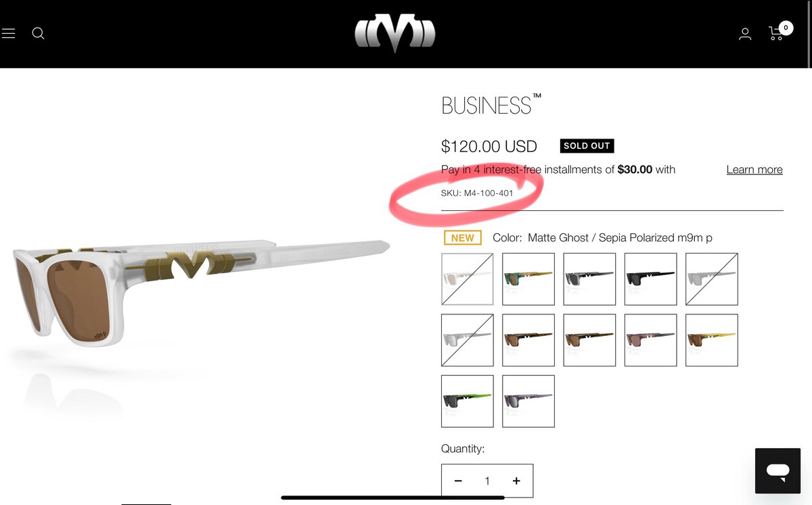Go to homepage via center M logo

(x=395, y=34)
